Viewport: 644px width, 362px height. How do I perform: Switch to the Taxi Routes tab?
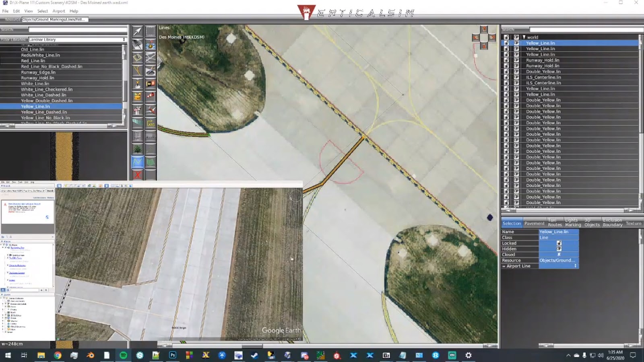click(555, 222)
